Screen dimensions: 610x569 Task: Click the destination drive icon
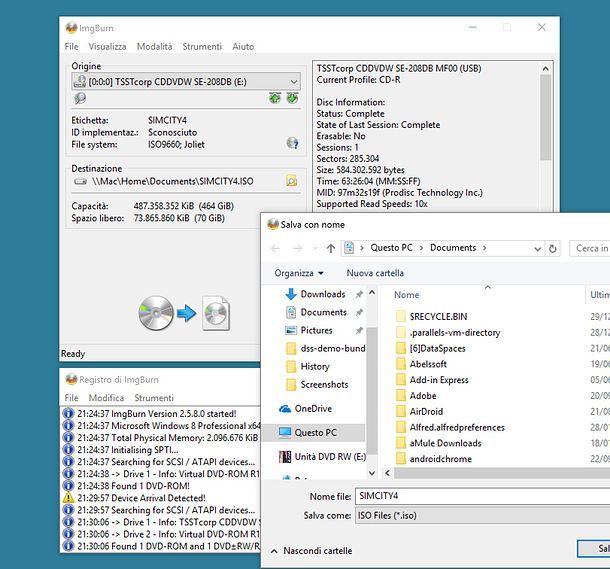point(81,182)
